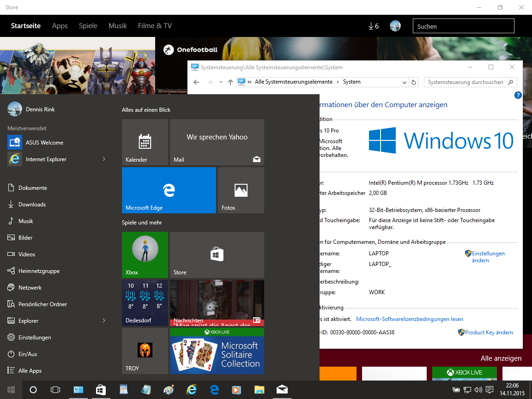Viewport: 532px width, 399px height.
Task: Open Edge from the taskbar
Action: point(214,390)
